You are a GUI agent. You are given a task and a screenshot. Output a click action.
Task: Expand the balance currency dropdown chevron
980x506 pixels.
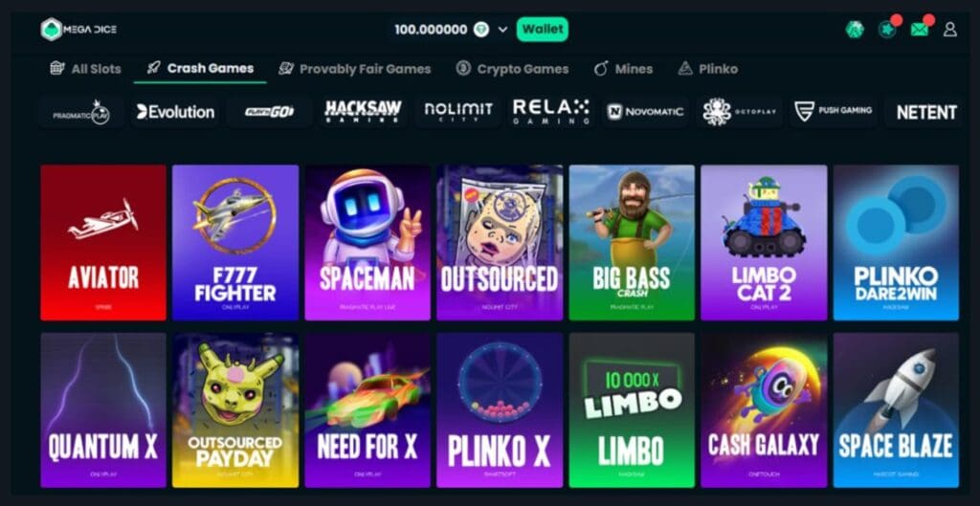(502, 30)
